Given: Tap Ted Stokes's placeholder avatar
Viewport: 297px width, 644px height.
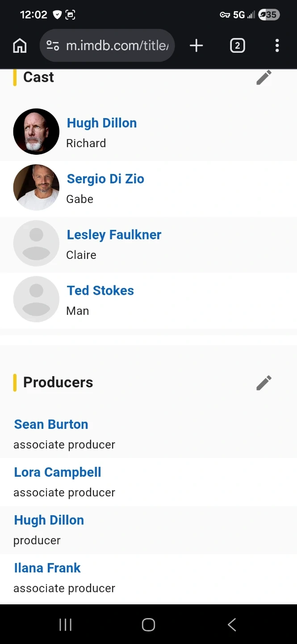Looking at the screenshot, I should [36, 299].
